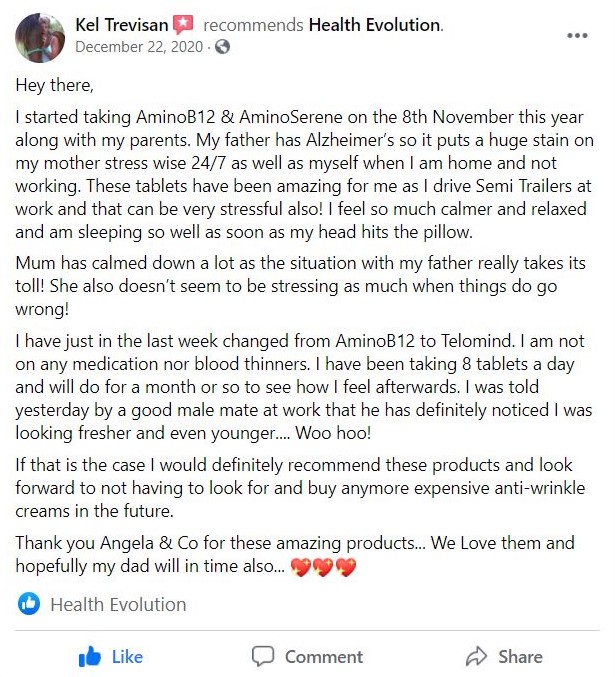Image resolution: width=615 pixels, height=677 pixels.
Task: Open the Kel Trevisan profile name link
Action: [121, 25]
